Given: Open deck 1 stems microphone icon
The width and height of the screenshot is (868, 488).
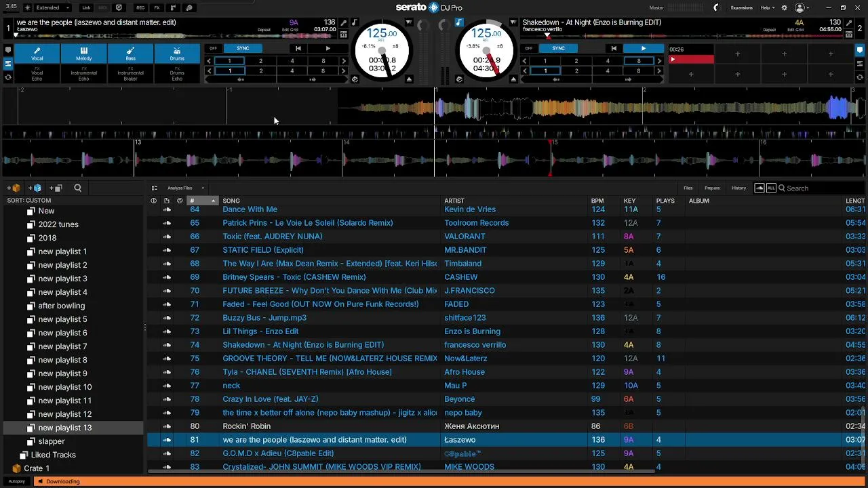Looking at the screenshot, I should coord(344,23).
